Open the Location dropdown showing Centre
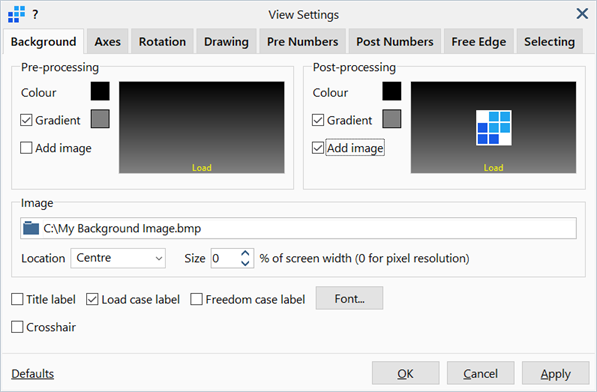The width and height of the screenshot is (597, 392). pos(118,258)
